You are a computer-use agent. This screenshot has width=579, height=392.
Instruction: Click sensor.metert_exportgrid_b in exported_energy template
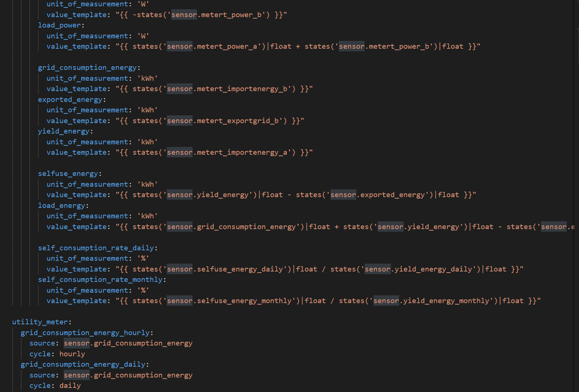coord(225,121)
